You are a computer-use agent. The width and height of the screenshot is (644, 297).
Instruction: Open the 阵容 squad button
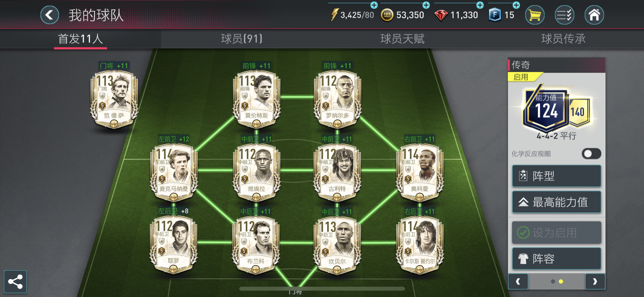click(556, 258)
